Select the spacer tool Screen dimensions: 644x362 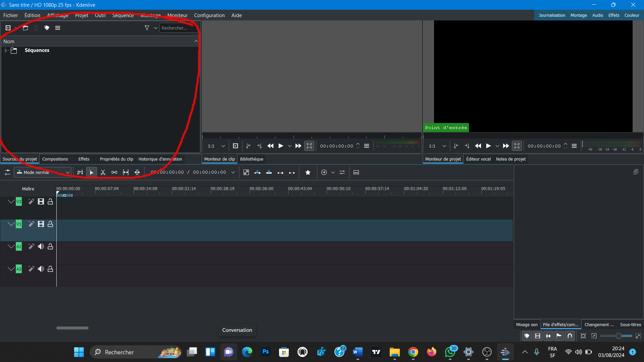114,172
